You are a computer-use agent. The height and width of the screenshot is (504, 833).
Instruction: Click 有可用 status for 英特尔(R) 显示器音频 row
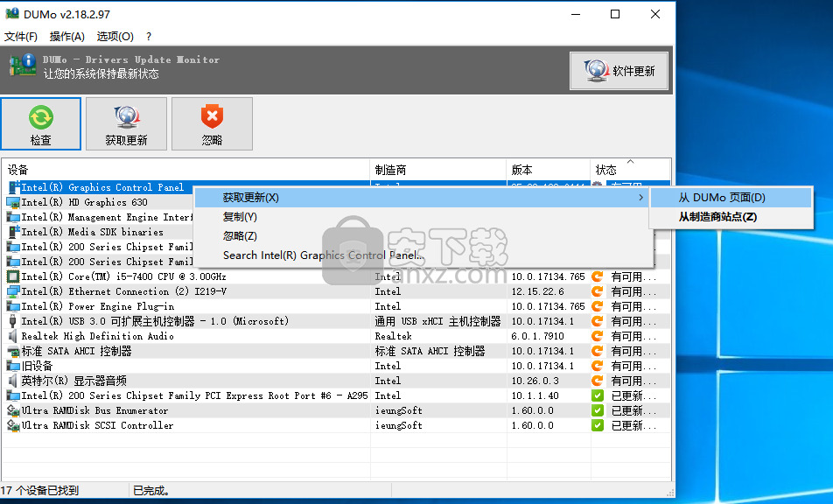[633, 381]
